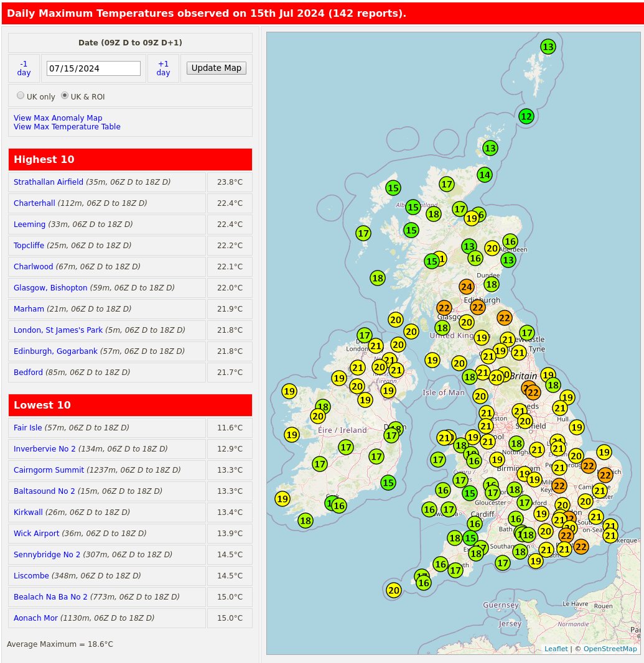This screenshot has height=663, width=644.
Task: Open Edinburgh, Gogarbank station link
Action: [x=55, y=351]
